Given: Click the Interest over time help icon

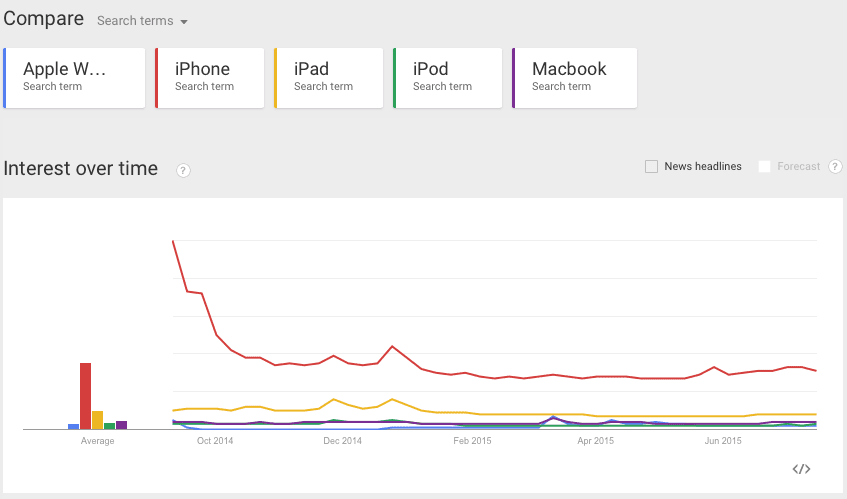Looking at the screenshot, I should 183,170.
